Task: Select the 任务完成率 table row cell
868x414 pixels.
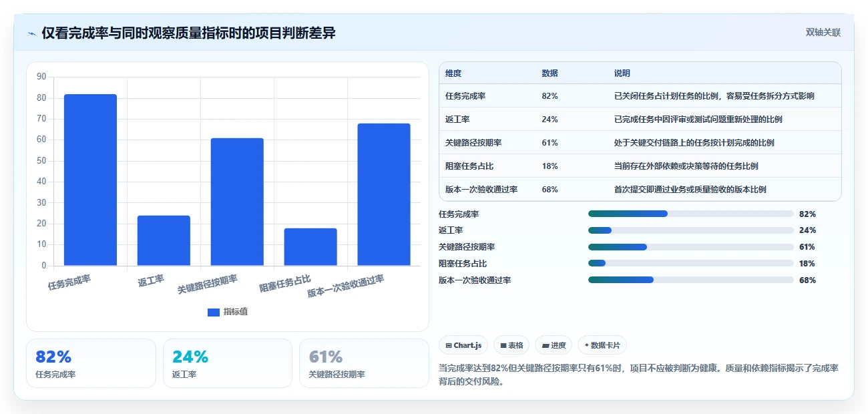Action: (x=465, y=96)
